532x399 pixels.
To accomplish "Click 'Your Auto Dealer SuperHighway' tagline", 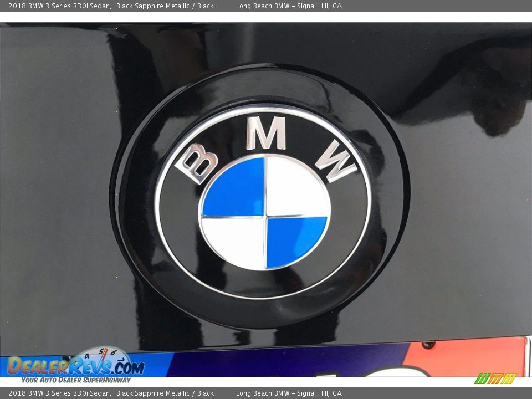I will coord(75,380).
